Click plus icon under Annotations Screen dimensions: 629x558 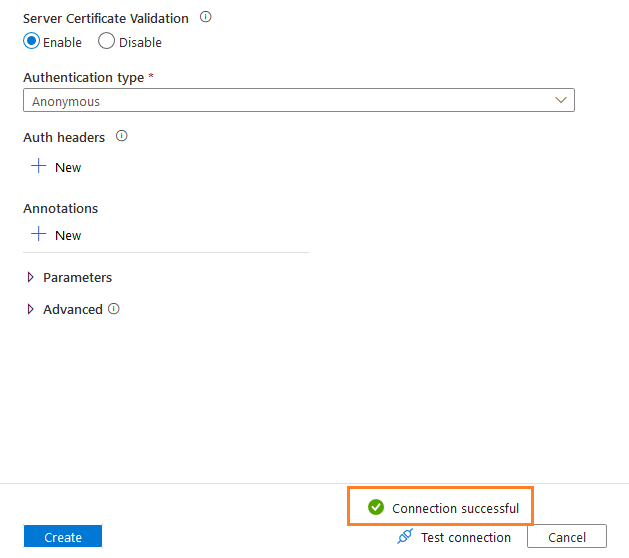39,235
